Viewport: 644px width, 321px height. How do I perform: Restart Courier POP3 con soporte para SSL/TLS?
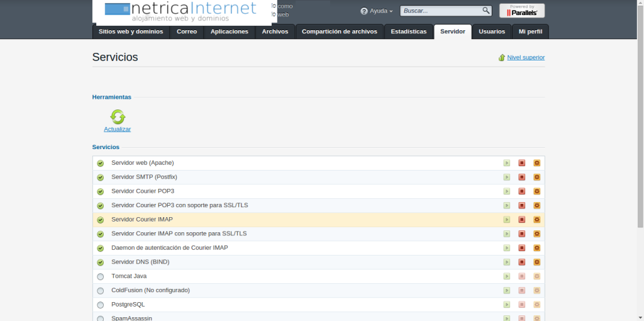pos(537,206)
